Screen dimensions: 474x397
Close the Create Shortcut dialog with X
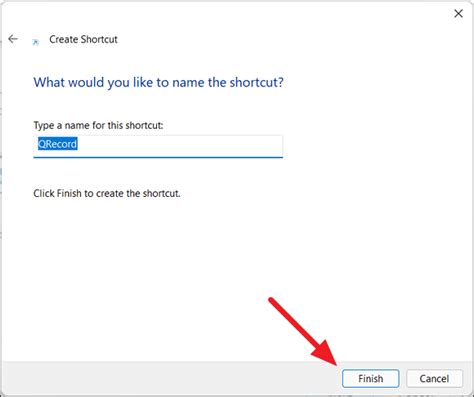pos(458,14)
